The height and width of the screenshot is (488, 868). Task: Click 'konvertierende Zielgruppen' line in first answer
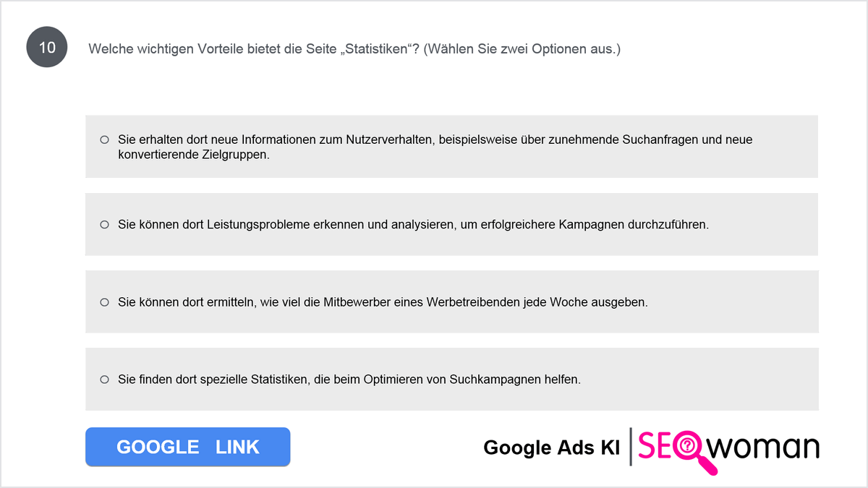(x=193, y=154)
